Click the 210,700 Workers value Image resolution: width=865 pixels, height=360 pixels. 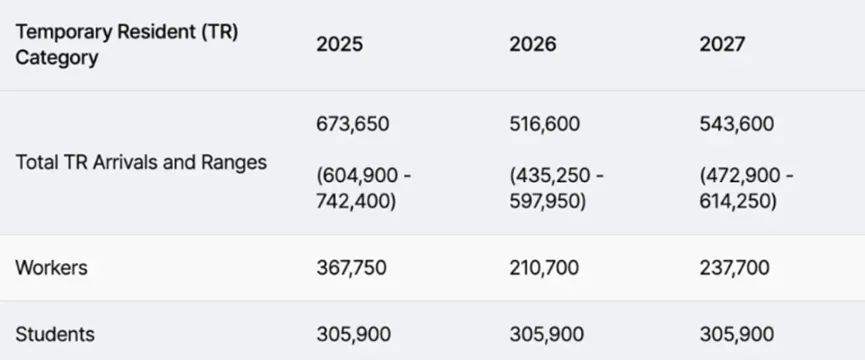point(544,268)
